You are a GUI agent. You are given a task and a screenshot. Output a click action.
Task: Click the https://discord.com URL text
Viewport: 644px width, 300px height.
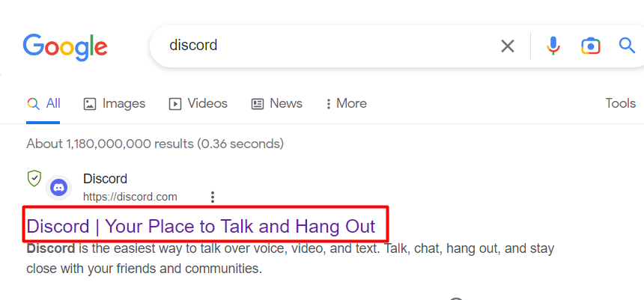[130, 197]
